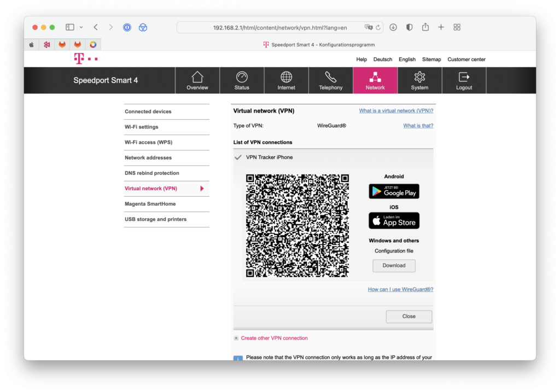Screen dimensions: 560x392
Task: Open the Status gauge tab
Action: [x=242, y=80]
